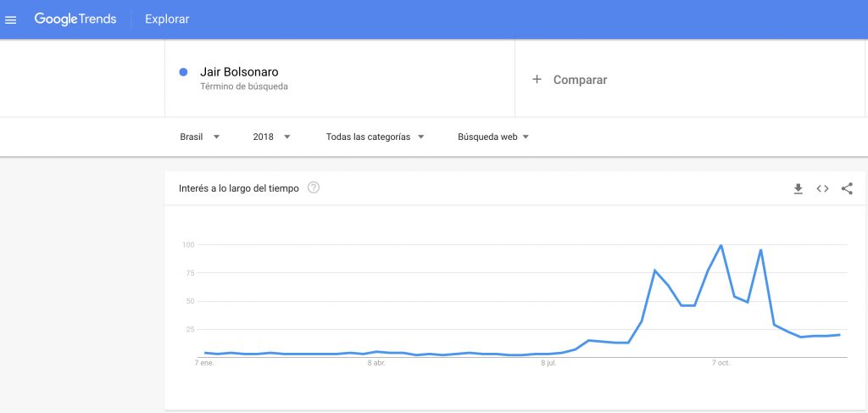The image size is (868, 413).
Task: Click the second peak after 7 oct.
Action: 760,249
